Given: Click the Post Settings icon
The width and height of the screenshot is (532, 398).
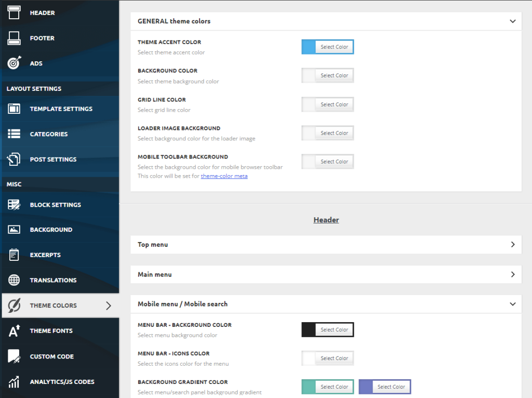Looking at the screenshot, I should click(14, 159).
